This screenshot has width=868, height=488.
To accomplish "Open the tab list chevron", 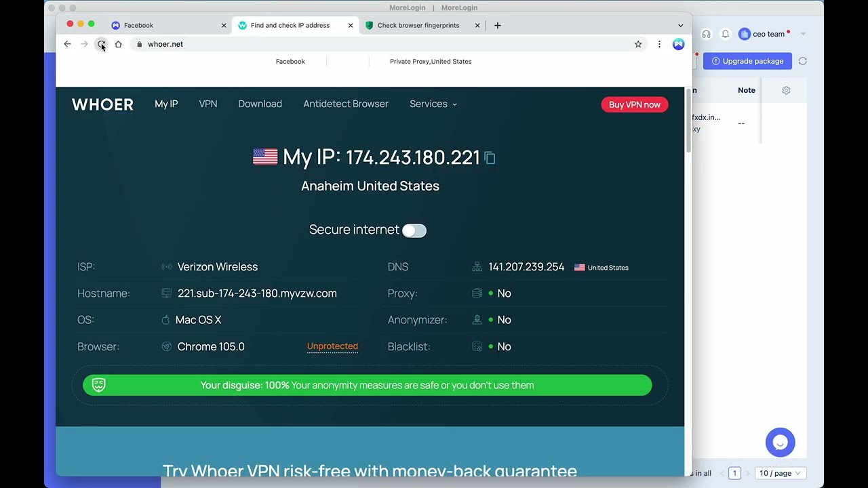I will 681,25.
